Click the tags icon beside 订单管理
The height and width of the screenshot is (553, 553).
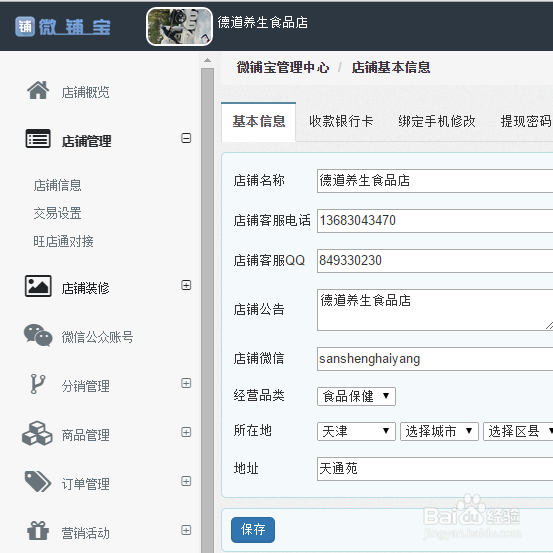click(38, 481)
